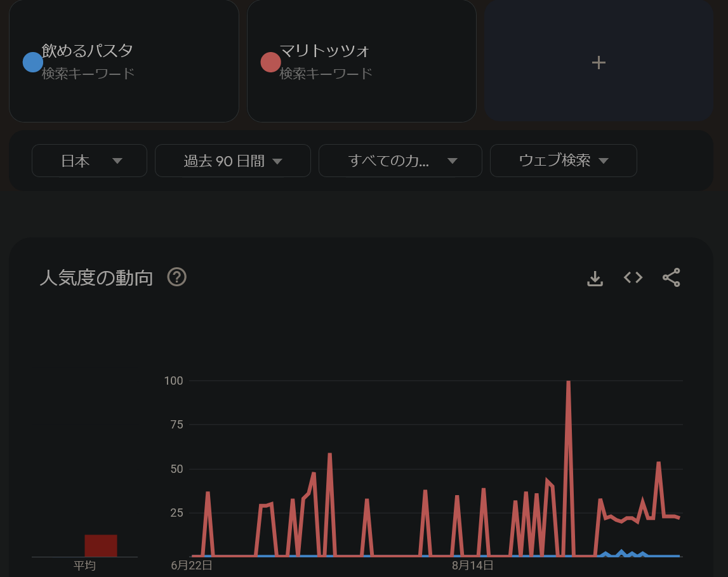
Task: Open the ウェブ検索 search type dropdown
Action: click(563, 161)
